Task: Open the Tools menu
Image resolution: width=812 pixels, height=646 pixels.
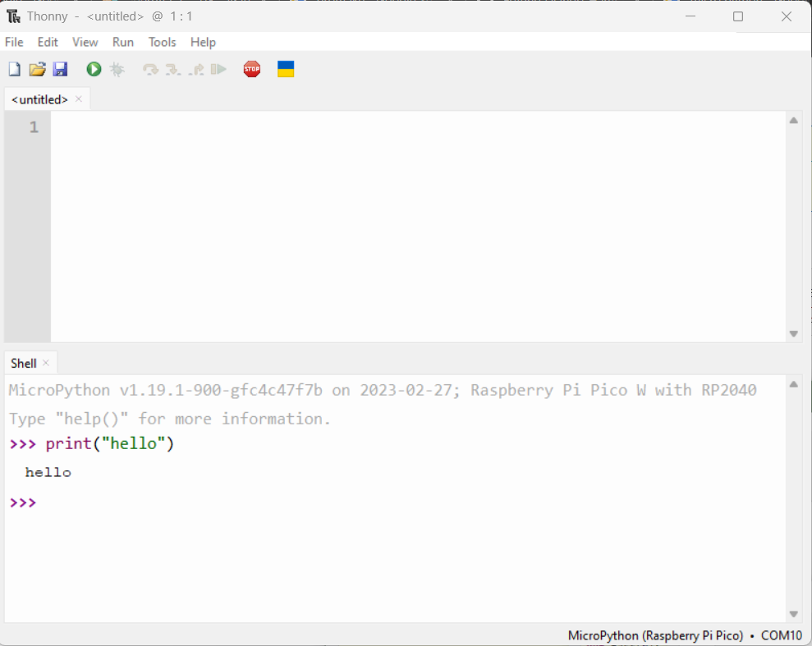Action: click(162, 42)
